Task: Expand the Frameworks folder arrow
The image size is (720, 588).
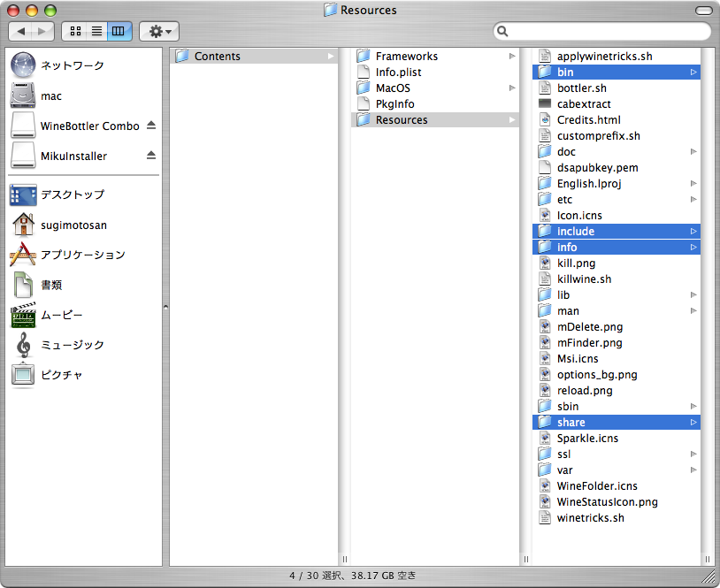Action: point(512,56)
